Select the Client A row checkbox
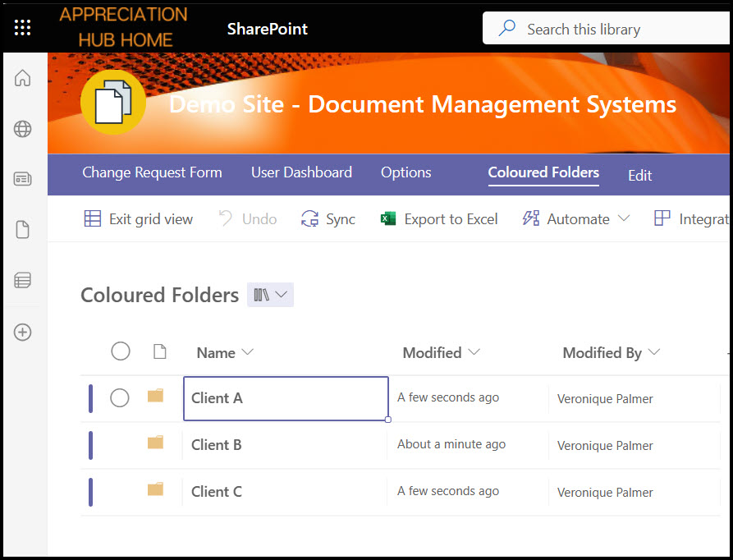The width and height of the screenshot is (733, 560). (x=120, y=398)
